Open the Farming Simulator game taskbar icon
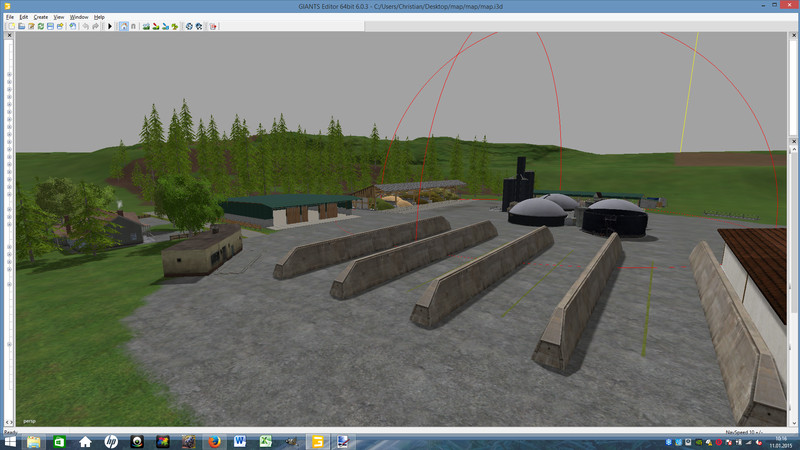This screenshot has height=450, width=800. click(x=188, y=441)
